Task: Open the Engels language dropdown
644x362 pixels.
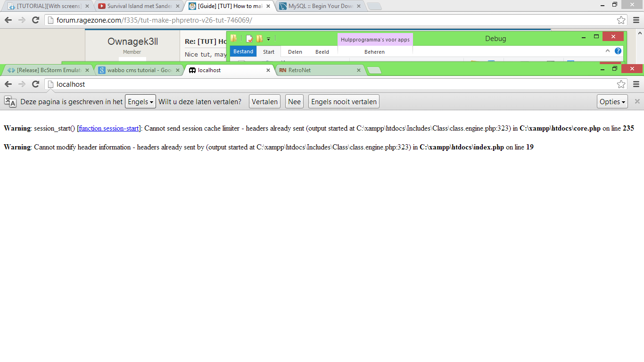Action: tap(140, 101)
